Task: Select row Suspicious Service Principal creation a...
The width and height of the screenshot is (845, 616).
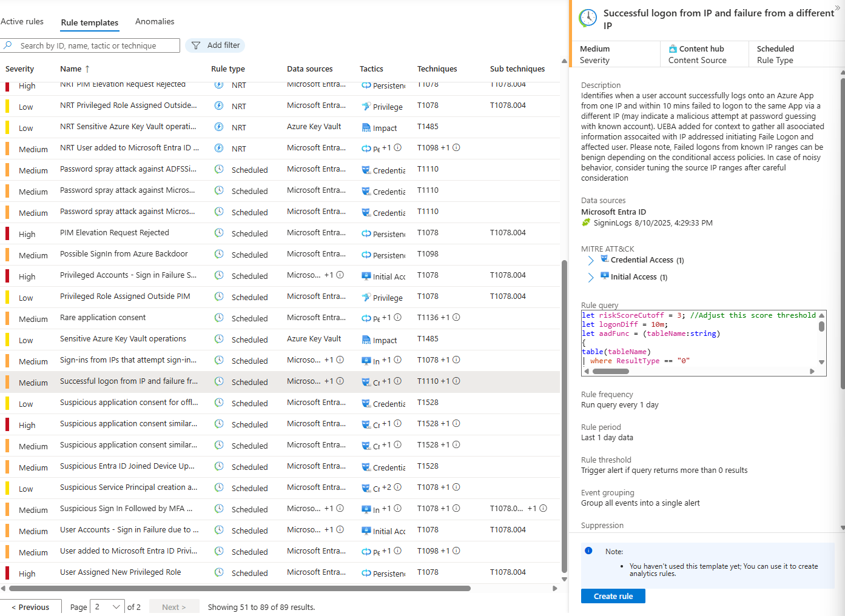Action: (x=280, y=488)
